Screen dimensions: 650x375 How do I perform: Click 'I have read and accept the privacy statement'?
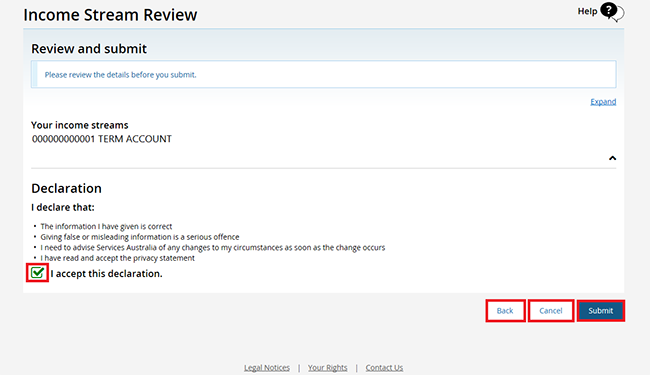tap(118, 258)
